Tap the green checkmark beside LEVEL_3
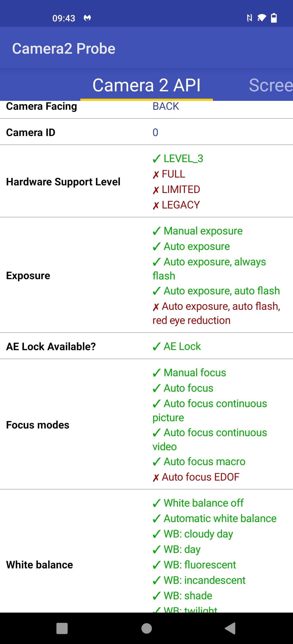 tap(157, 159)
